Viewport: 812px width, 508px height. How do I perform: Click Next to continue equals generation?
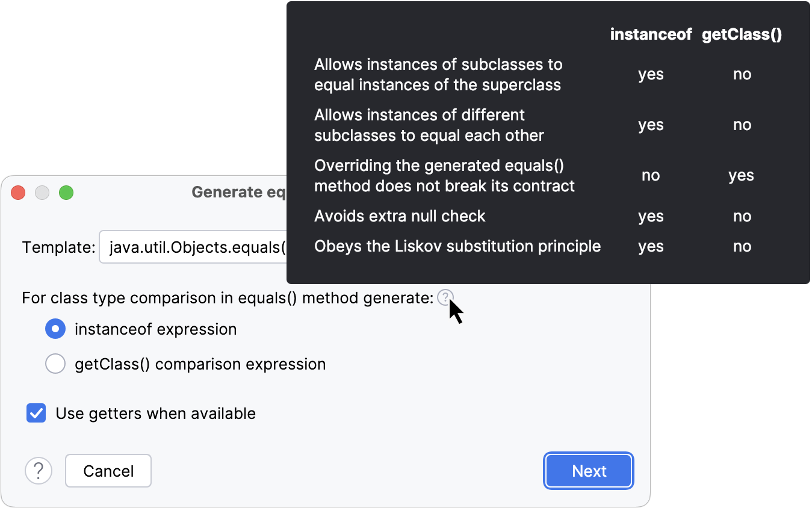(588, 471)
